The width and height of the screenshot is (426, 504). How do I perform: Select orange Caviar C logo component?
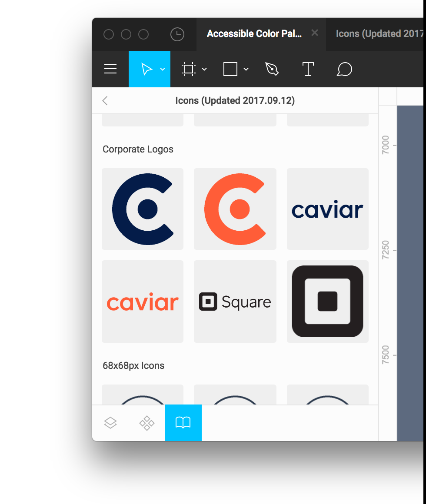point(235,209)
